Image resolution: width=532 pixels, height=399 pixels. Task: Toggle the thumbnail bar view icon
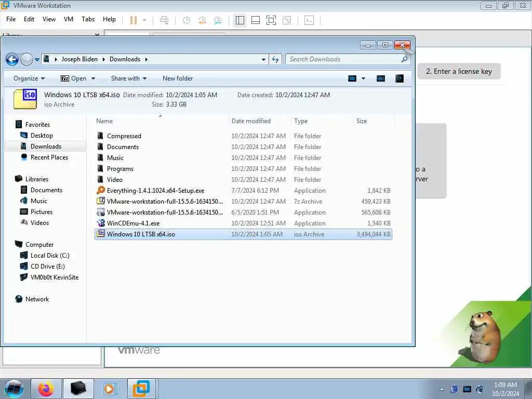[256, 20]
